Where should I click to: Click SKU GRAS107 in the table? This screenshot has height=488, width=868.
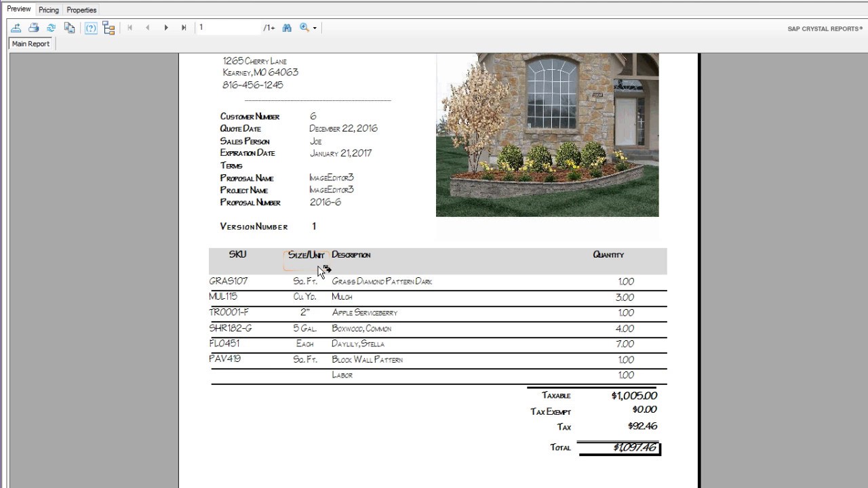[229, 281]
